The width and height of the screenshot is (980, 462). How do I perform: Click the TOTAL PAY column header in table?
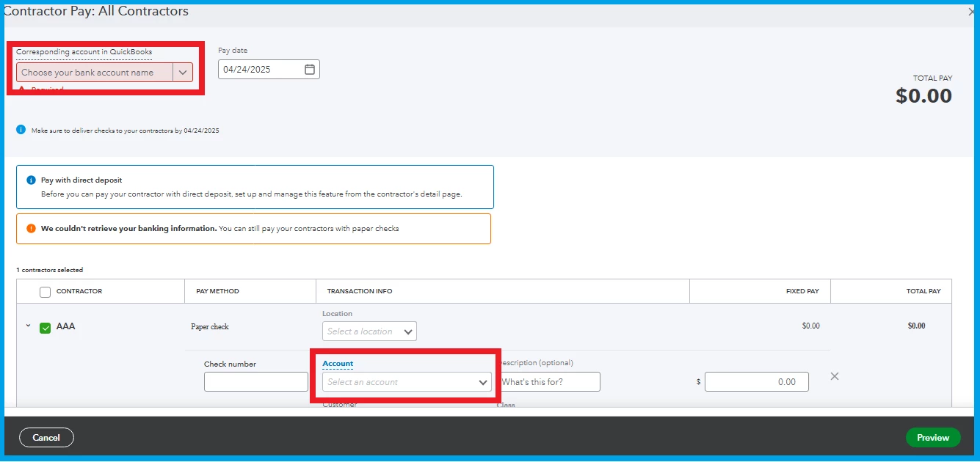point(923,291)
